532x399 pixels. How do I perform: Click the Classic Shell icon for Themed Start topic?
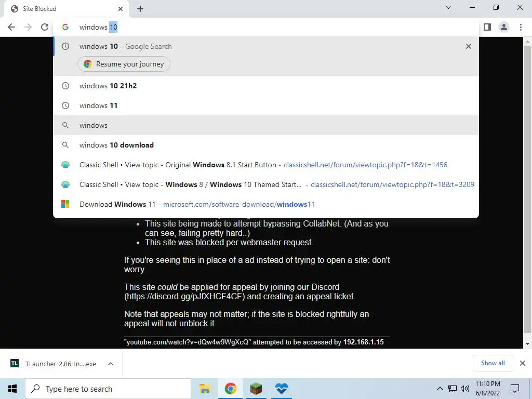click(x=65, y=184)
